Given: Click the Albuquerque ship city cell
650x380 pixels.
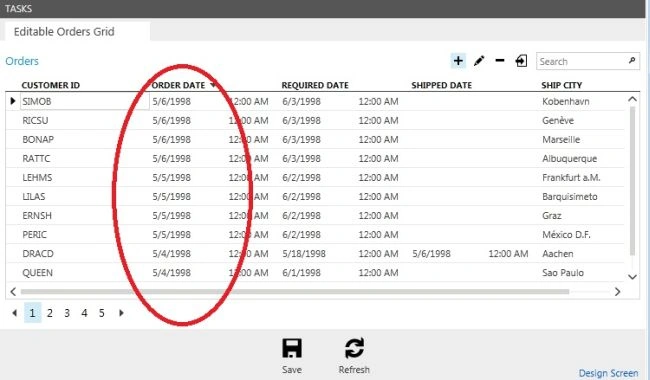Looking at the screenshot, I should (x=570, y=158).
